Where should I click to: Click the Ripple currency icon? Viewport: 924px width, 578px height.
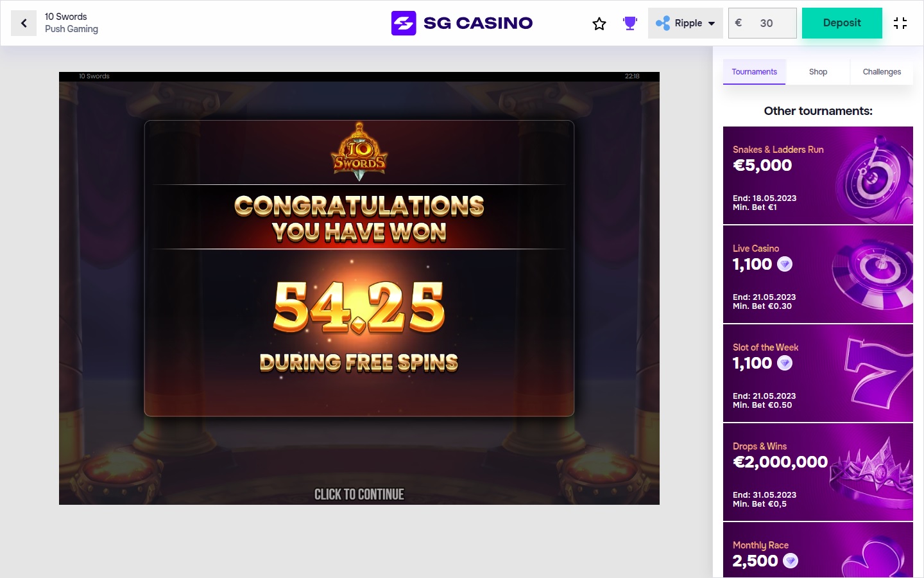point(663,23)
